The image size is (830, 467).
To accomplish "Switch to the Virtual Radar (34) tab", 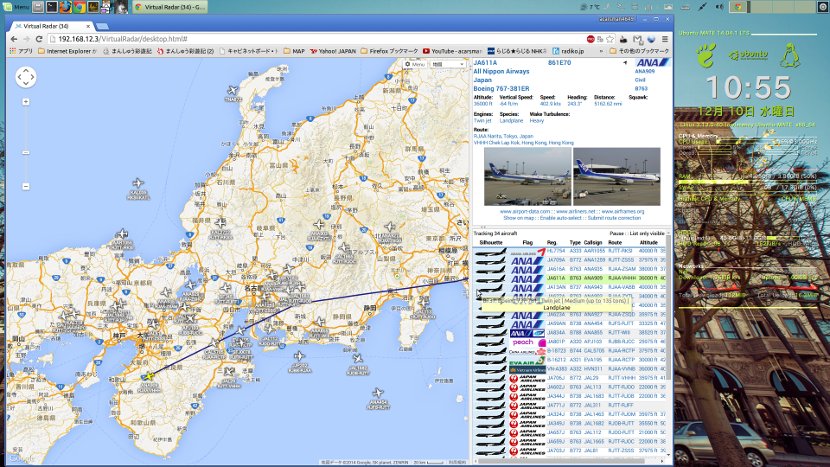I will point(51,26).
